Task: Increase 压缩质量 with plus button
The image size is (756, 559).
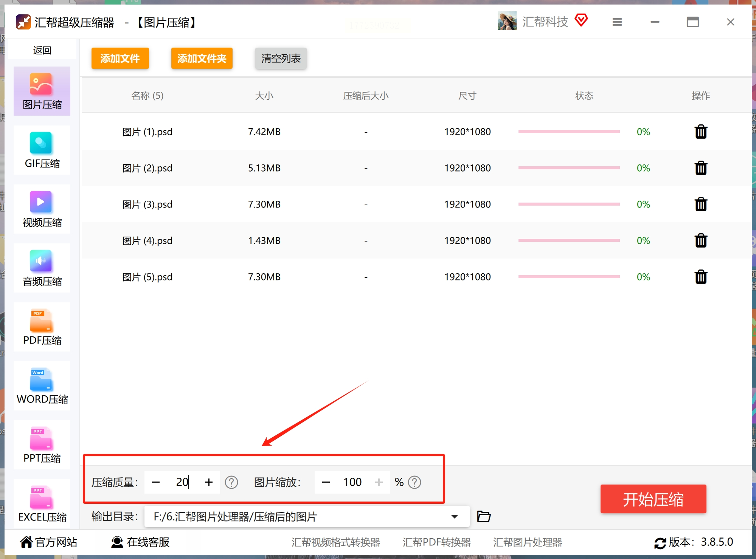Action: pos(208,482)
